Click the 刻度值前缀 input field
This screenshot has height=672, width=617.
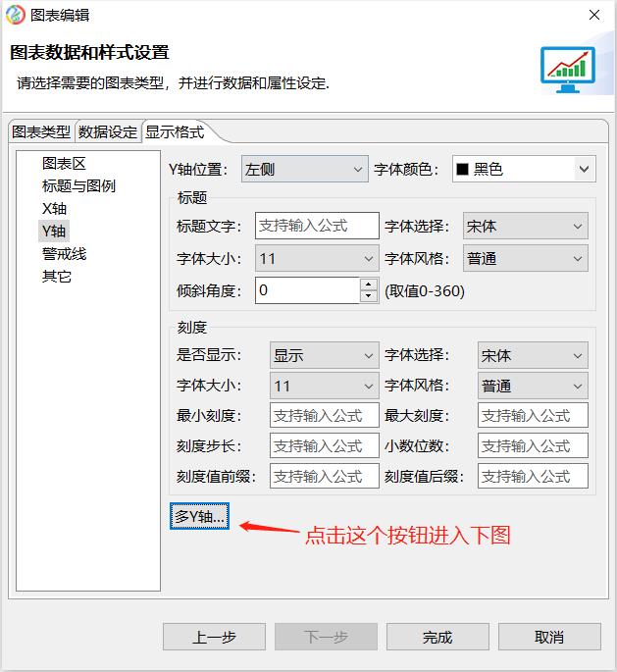(325, 476)
